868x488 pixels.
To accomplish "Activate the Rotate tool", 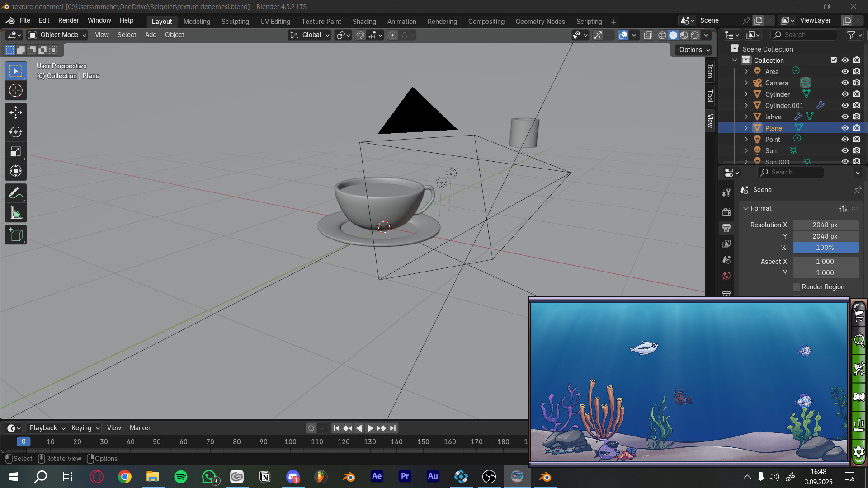I will 16,132.
